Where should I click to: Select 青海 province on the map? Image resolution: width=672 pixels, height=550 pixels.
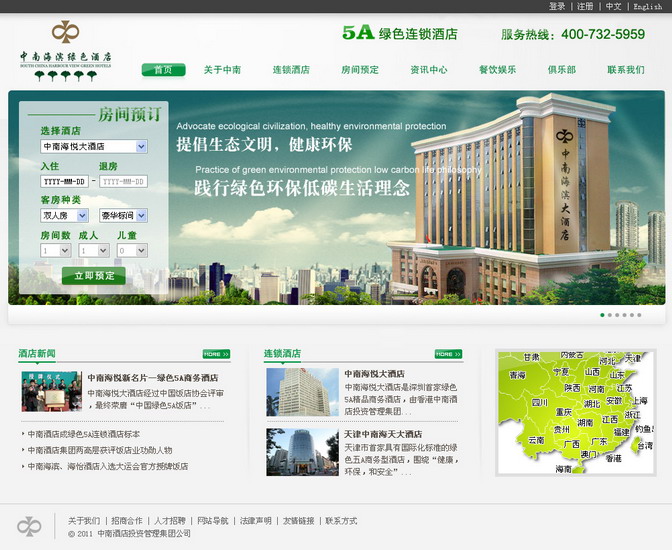(x=517, y=375)
